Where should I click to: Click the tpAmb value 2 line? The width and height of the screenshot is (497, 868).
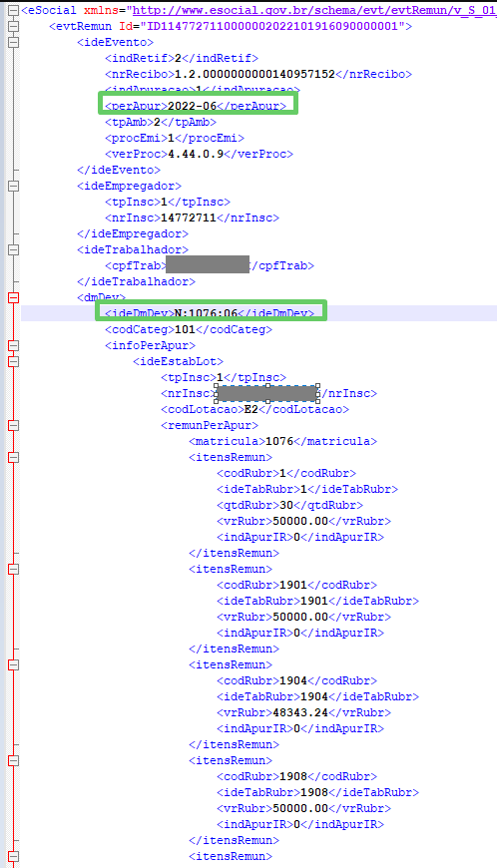pos(161,122)
